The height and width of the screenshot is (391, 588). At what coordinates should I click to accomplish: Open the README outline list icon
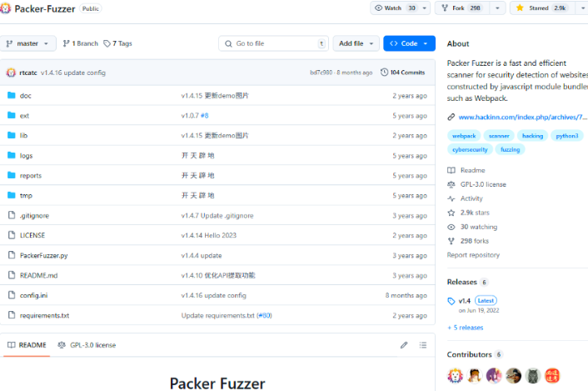(x=423, y=345)
